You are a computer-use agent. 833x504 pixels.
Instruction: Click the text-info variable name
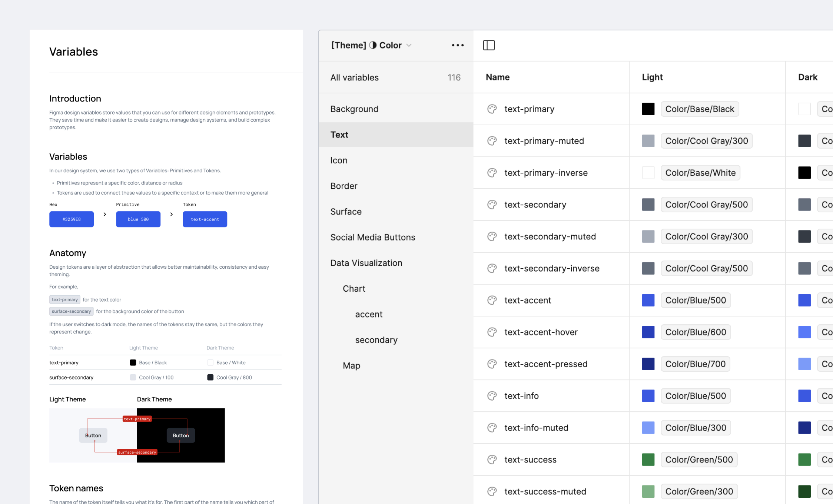[521, 396]
